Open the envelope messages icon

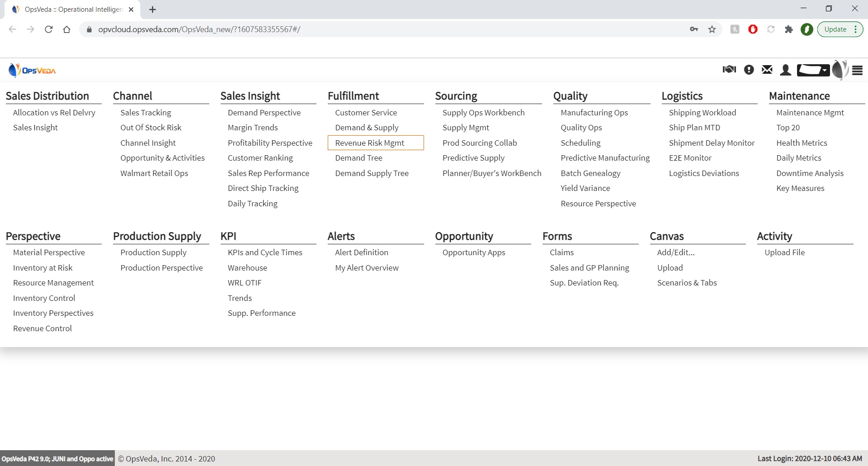(x=767, y=70)
